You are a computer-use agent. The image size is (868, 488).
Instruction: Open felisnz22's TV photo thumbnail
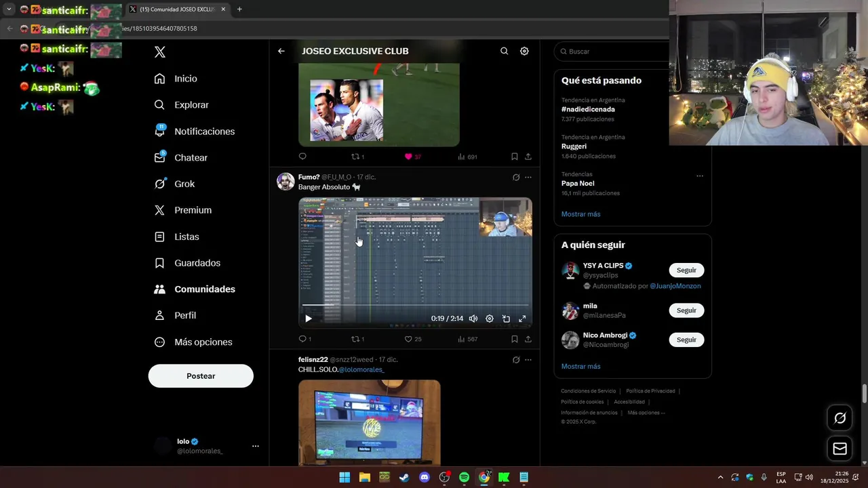pyautogui.click(x=370, y=422)
